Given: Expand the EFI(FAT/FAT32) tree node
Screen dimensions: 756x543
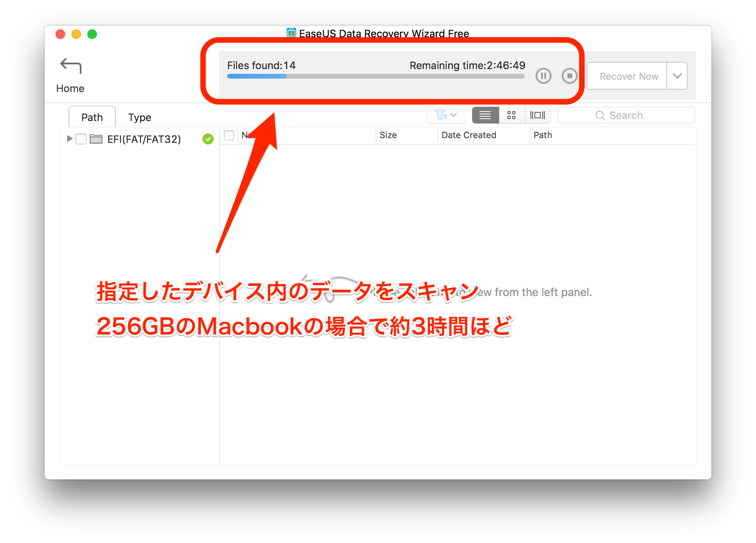Looking at the screenshot, I should tap(69, 139).
